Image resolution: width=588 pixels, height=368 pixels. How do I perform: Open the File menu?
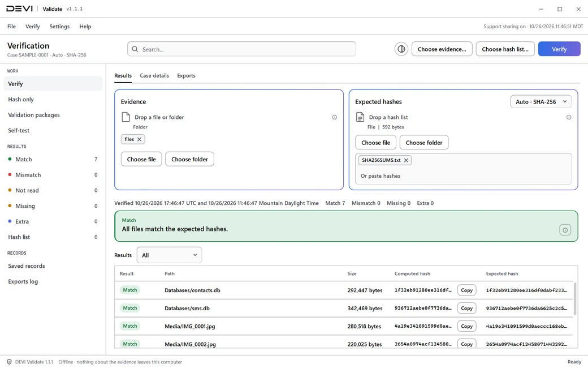coord(12,26)
